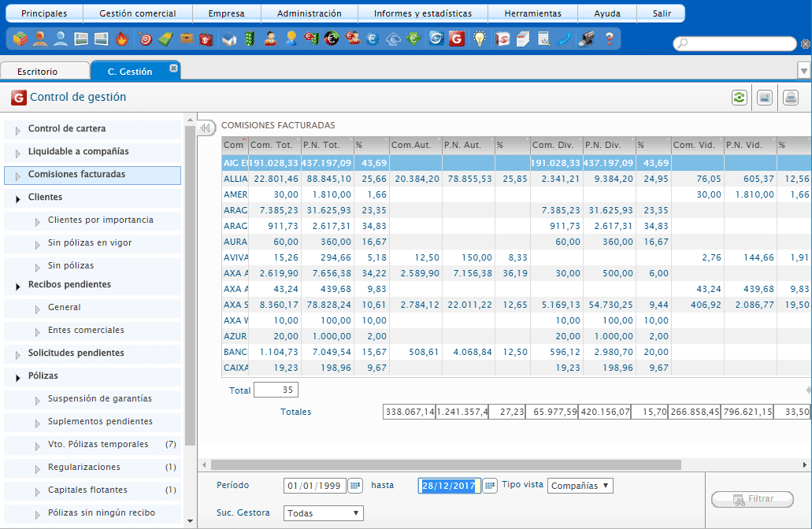Open the Gestión comercial menu

tap(138, 13)
